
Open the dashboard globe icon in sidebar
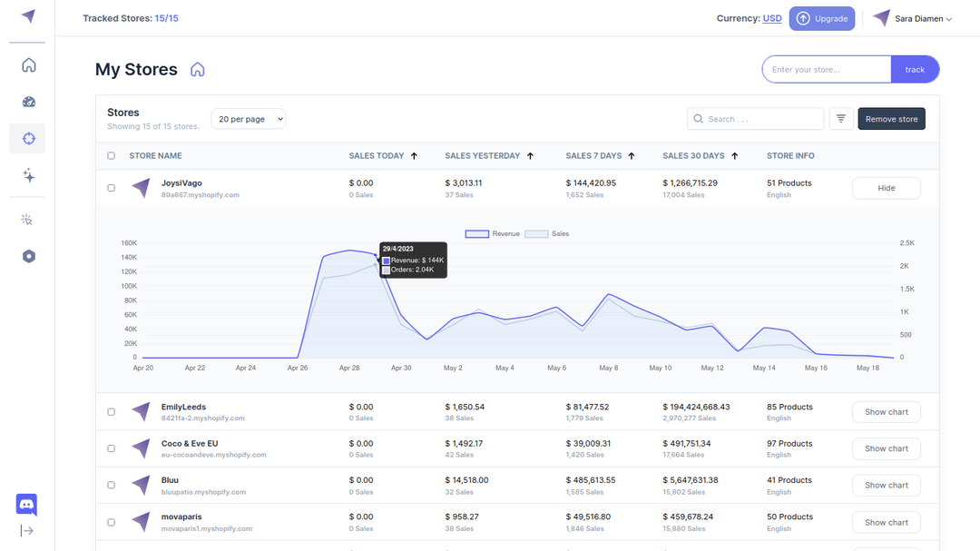(28, 102)
